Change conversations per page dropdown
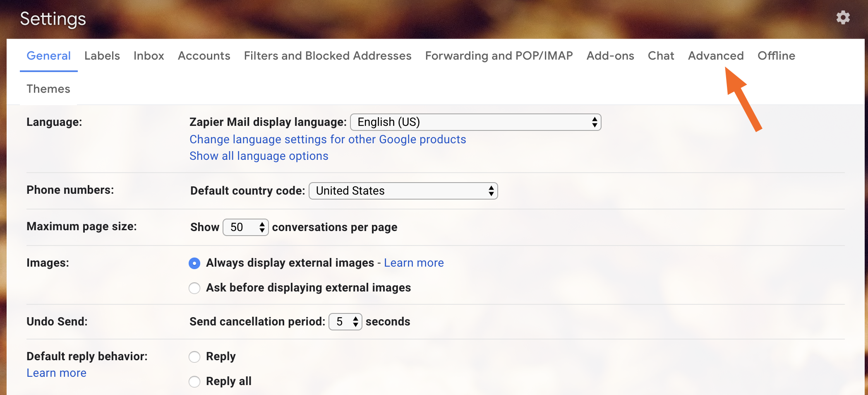Viewport: 868px width, 395px height. (x=246, y=227)
